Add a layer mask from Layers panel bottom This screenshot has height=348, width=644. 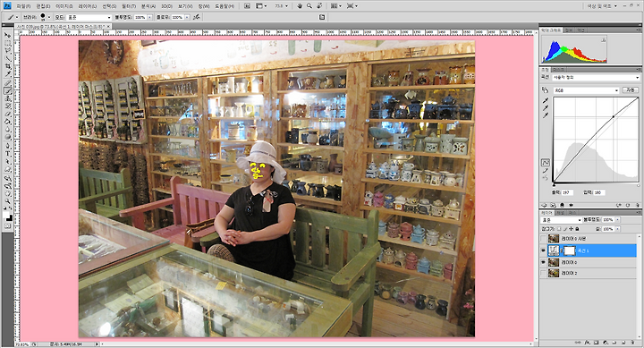[x=596, y=343]
